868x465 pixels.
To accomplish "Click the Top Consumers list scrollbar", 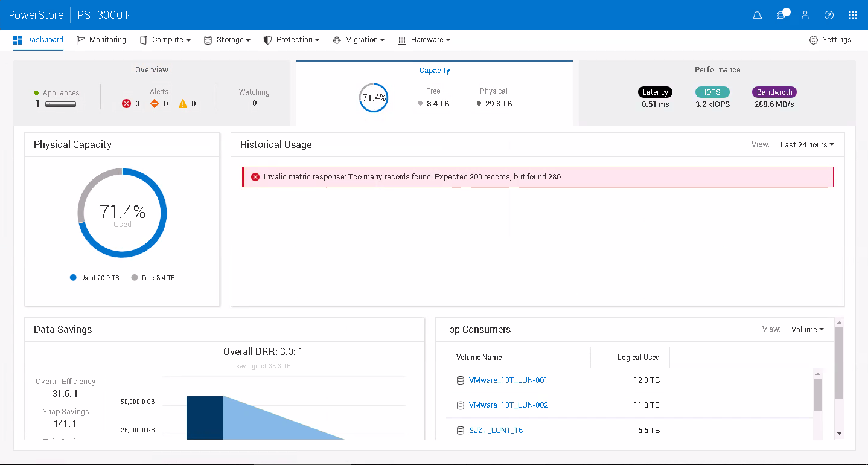I will [x=817, y=394].
